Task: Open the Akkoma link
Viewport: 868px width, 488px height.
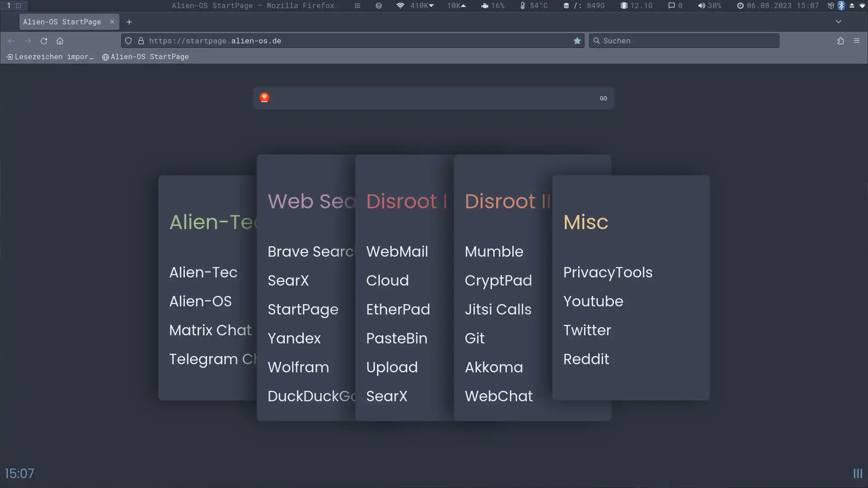Action: [x=494, y=367]
